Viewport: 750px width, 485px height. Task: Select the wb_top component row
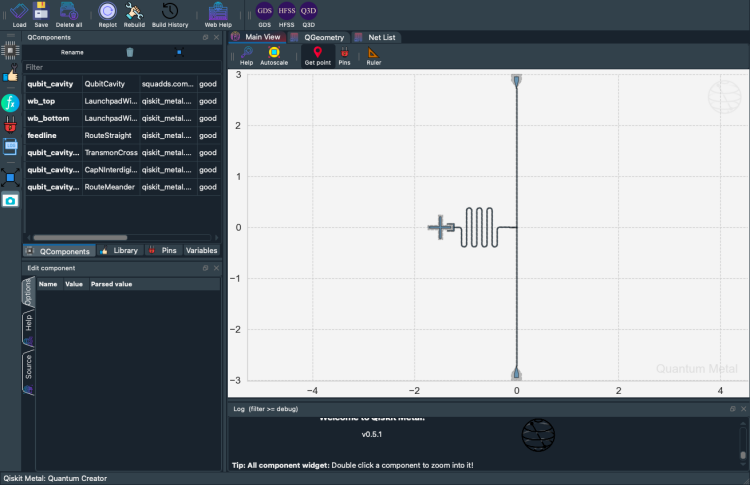click(x=122, y=101)
